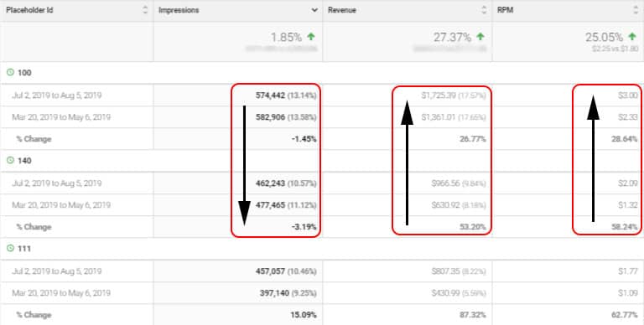Click the green arrow next to 1.85%
The width and height of the screenshot is (644, 325).
pos(311,37)
